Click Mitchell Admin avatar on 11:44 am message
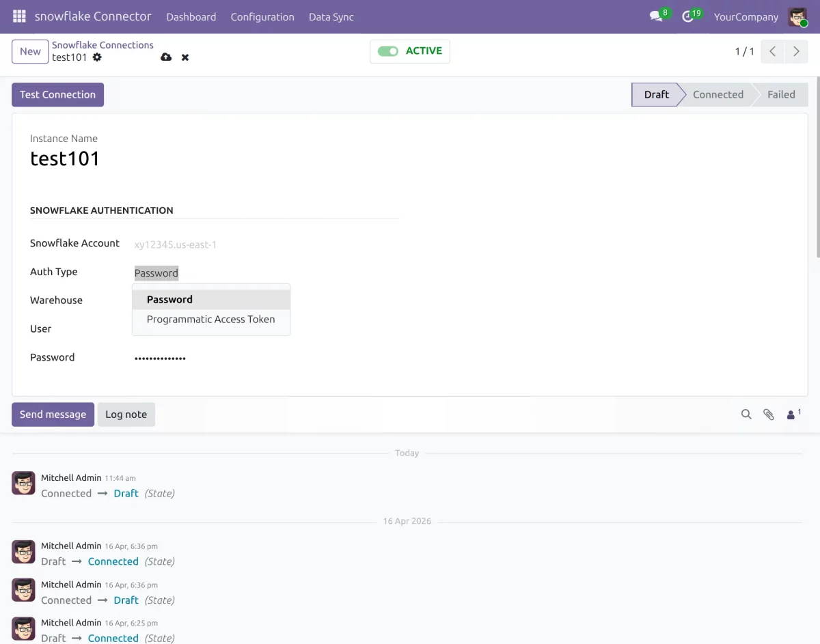The height and width of the screenshot is (644, 820). click(23, 483)
